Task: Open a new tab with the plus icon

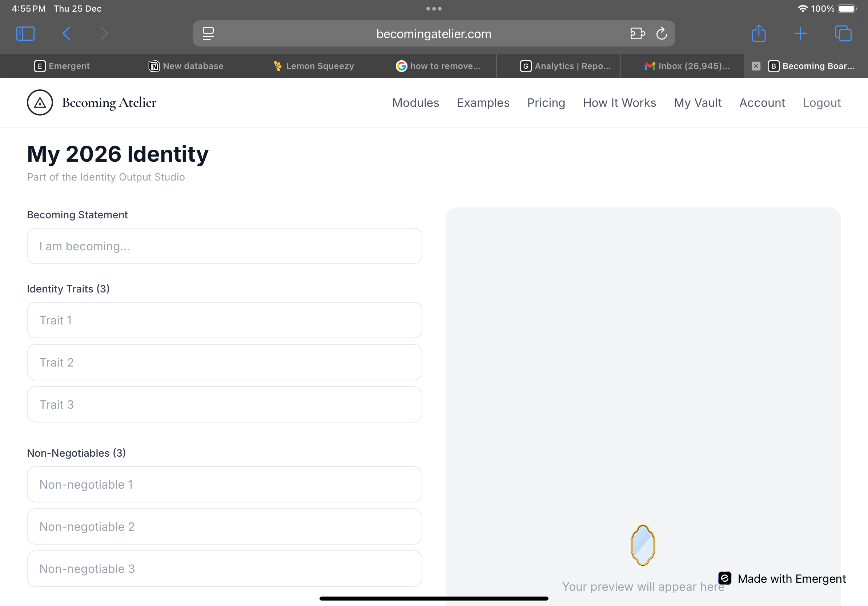Action: (801, 33)
